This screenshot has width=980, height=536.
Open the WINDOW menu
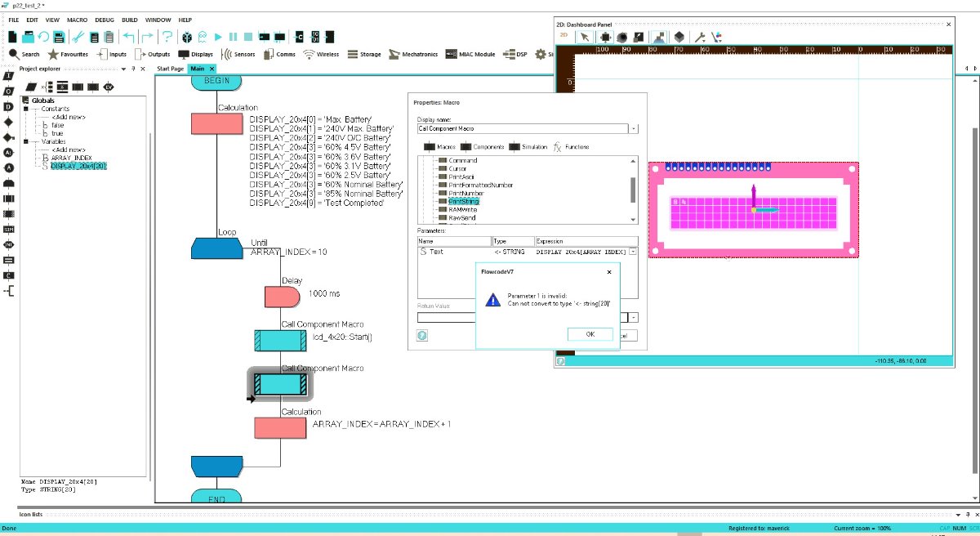point(158,20)
